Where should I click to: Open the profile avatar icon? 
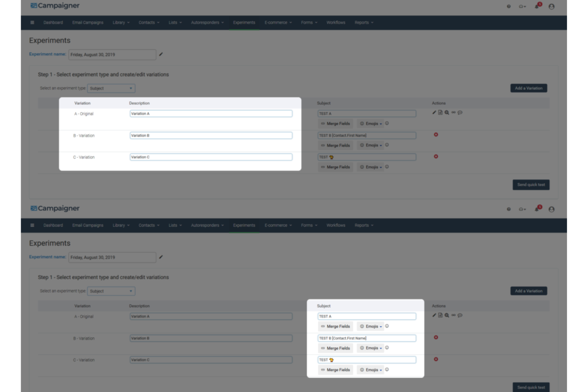[x=552, y=7]
